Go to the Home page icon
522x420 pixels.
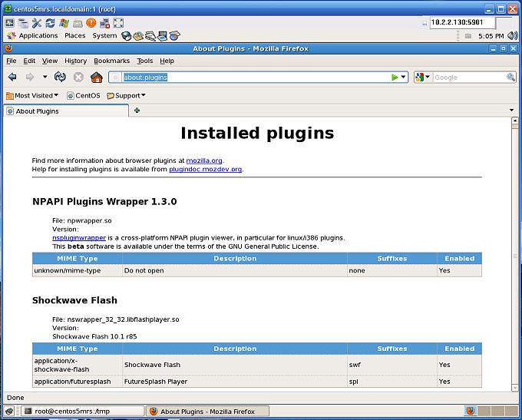(x=97, y=77)
